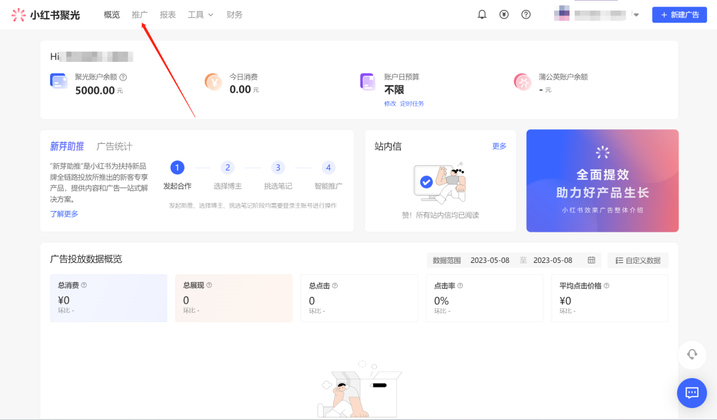Click the customer service headset icon
Viewport: 717px width, 420px height.
point(691,355)
